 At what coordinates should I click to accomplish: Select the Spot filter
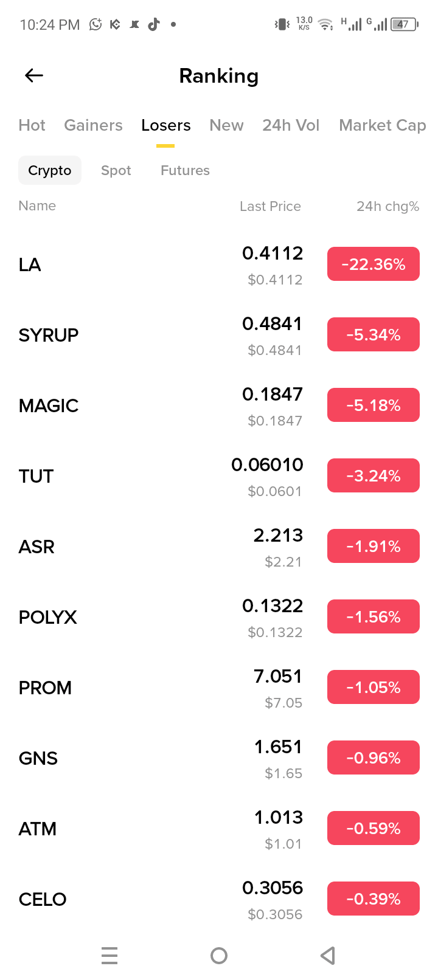click(x=116, y=170)
